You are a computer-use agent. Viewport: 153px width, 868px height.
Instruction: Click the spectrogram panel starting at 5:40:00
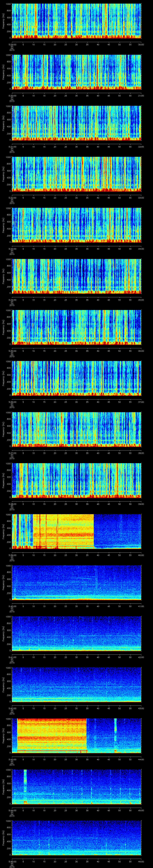(x=77, y=583)
